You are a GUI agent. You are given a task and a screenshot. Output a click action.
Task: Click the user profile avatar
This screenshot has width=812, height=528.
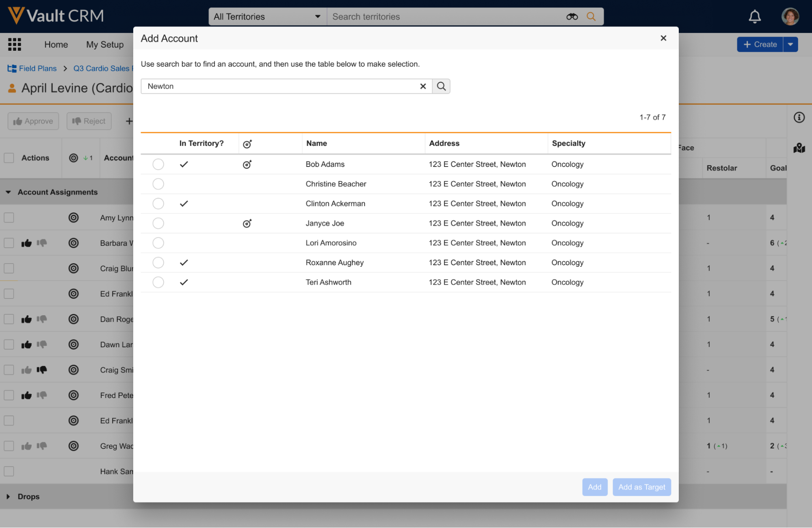pyautogui.click(x=790, y=17)
